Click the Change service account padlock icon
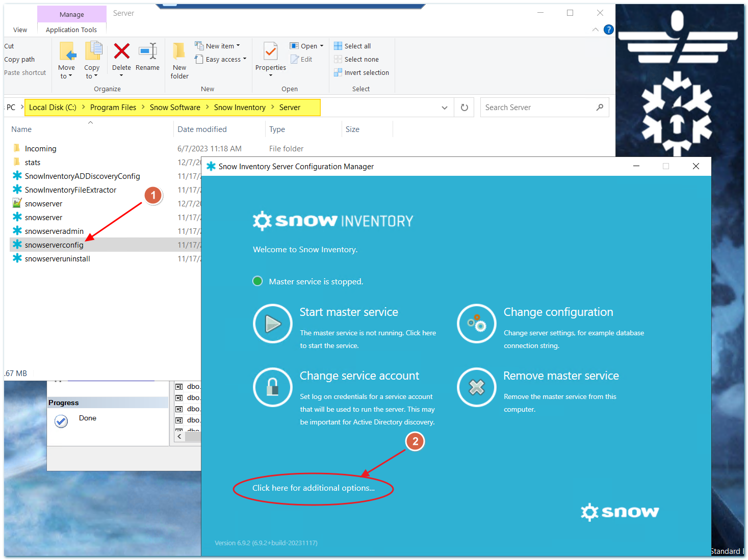This screenshot has height=560, width=748. [273, 387]
